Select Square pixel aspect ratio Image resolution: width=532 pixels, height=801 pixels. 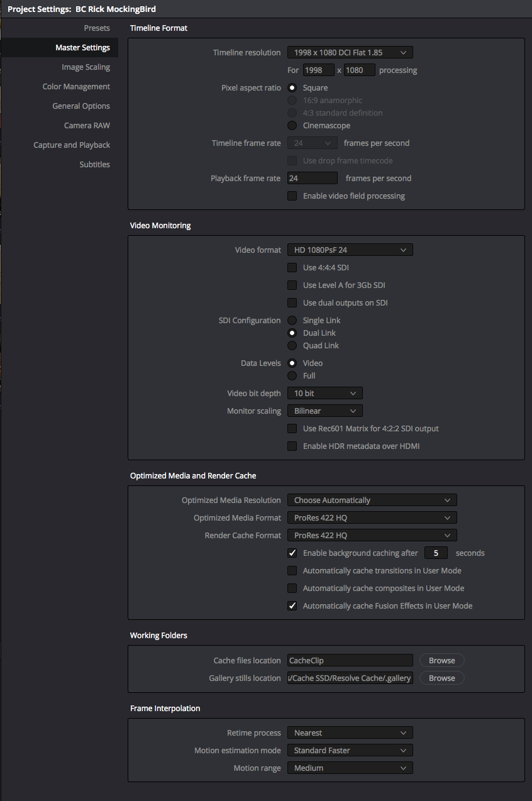tap(292, 88)
